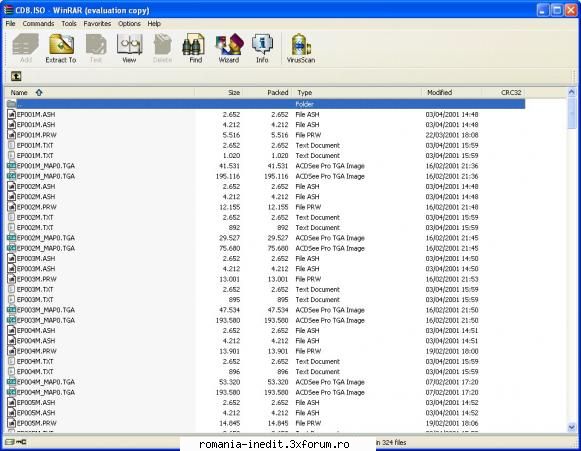The width and height of the screenshot is (581, 451).
Task: Click the 19/02/2001 18:00 modified date
Action: coord(452,351)
